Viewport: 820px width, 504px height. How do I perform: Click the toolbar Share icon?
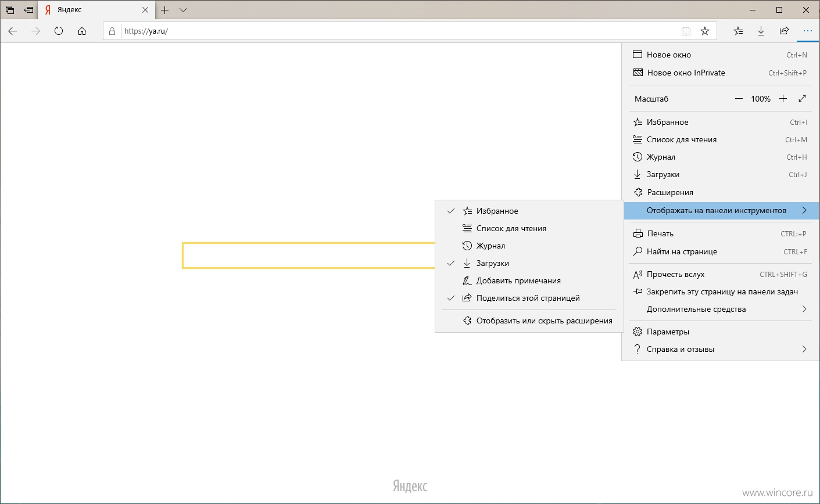tap(784, 31)
